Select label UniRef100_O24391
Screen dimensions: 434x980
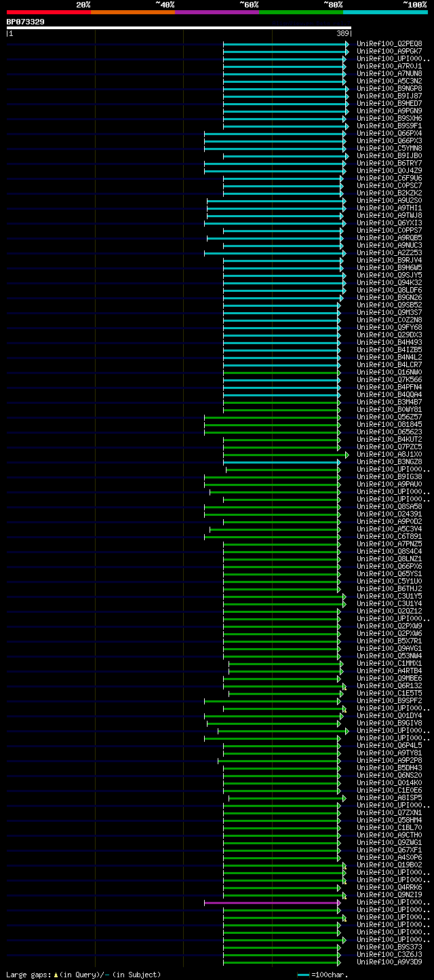[x=389, y=514]
